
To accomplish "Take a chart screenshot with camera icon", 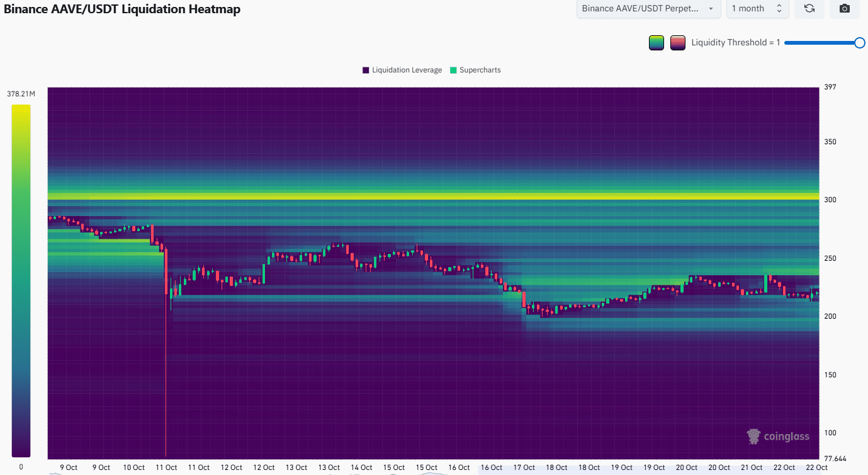I will pos(845,9).
